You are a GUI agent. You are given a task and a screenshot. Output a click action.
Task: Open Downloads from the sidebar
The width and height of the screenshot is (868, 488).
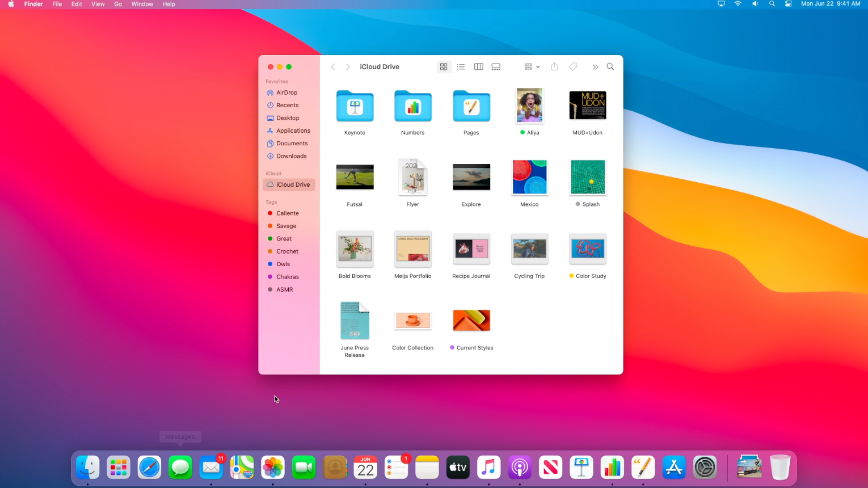pos(291,156)
